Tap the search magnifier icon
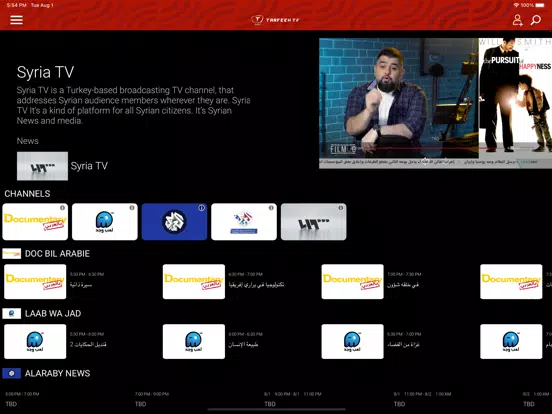This screenshot has height=414, width=552. (535, 20)
